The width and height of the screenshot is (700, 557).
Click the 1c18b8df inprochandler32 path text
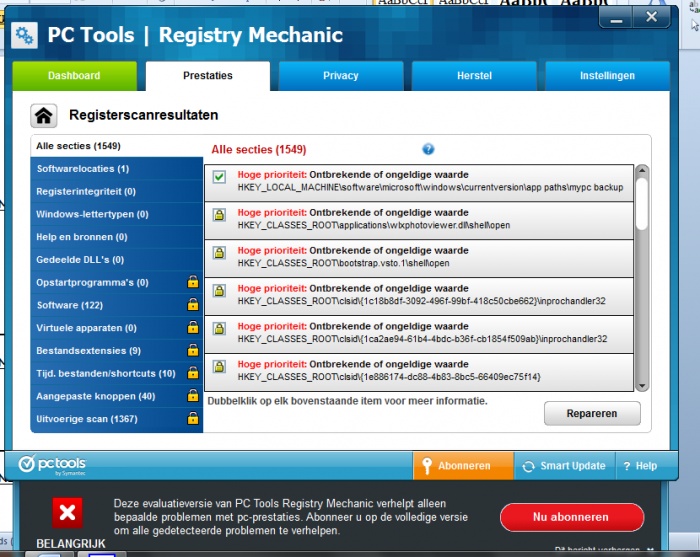click(421, 301)
